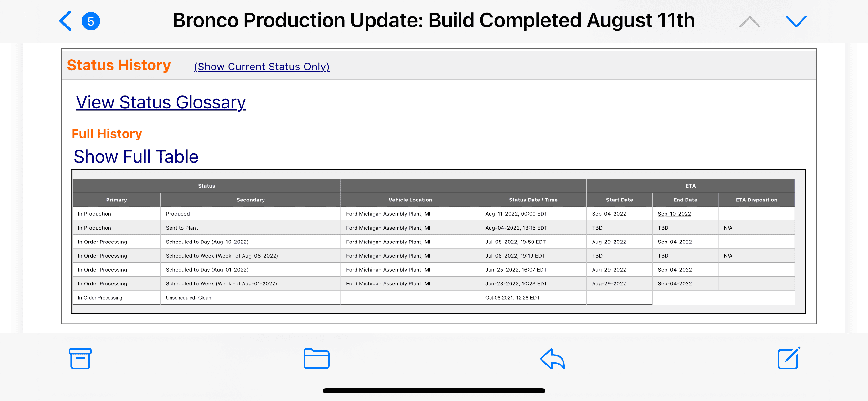Go to next message with down chevron

pyautogui.click(x=796, y=22)
